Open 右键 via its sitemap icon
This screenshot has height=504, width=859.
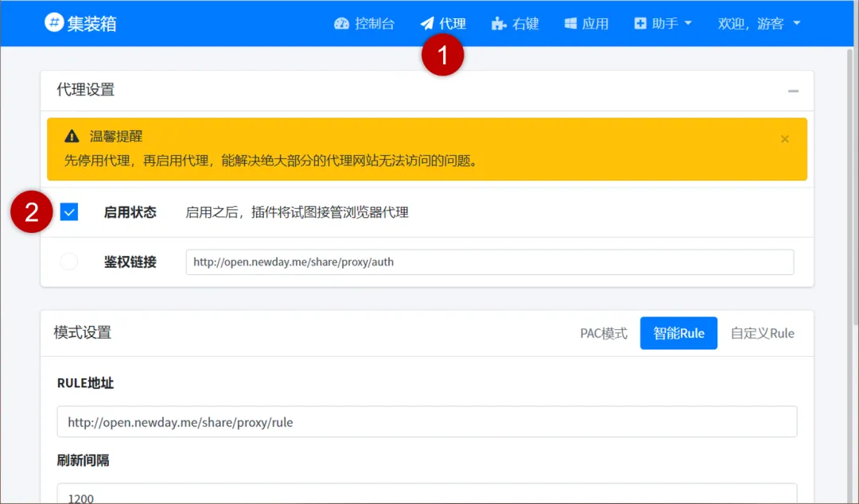point(497,24)
